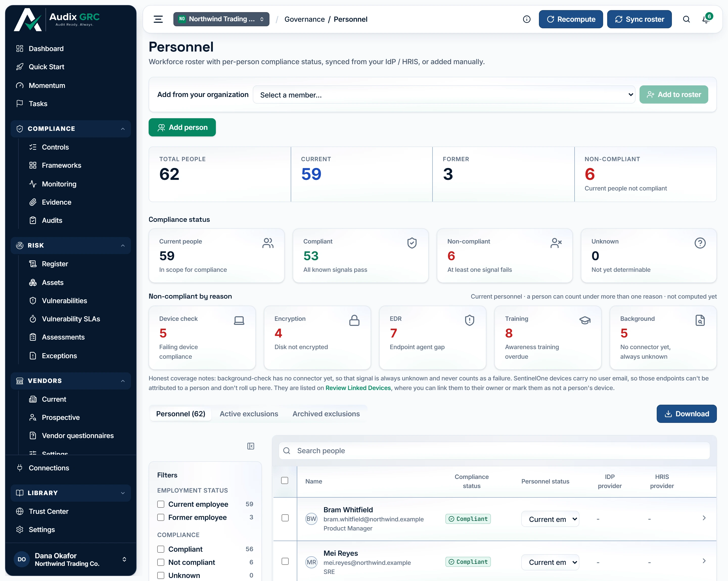Viewport: 728px width, 581px height.
Task: Check the Not compliant filter
Action: 161,563
